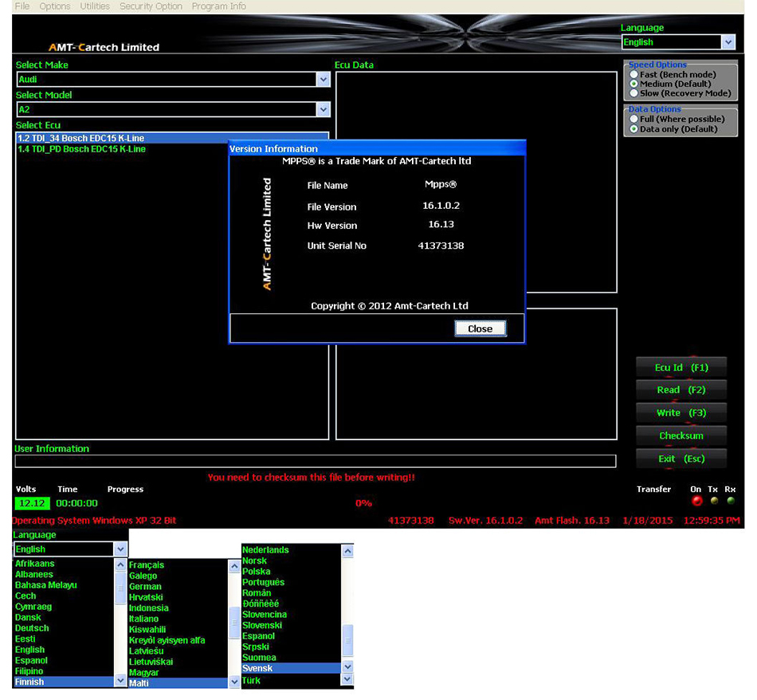Select Slow (Recovery Mode) speed option
Screen dimensions: 757x700
pyautogui.click(x=634, y=93)
